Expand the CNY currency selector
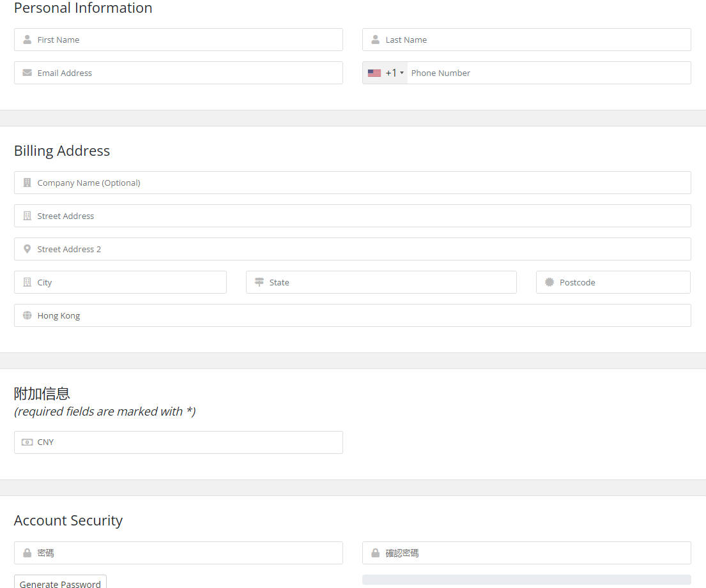The width and height of the screenshot is (706, 588). click(185, 442)
